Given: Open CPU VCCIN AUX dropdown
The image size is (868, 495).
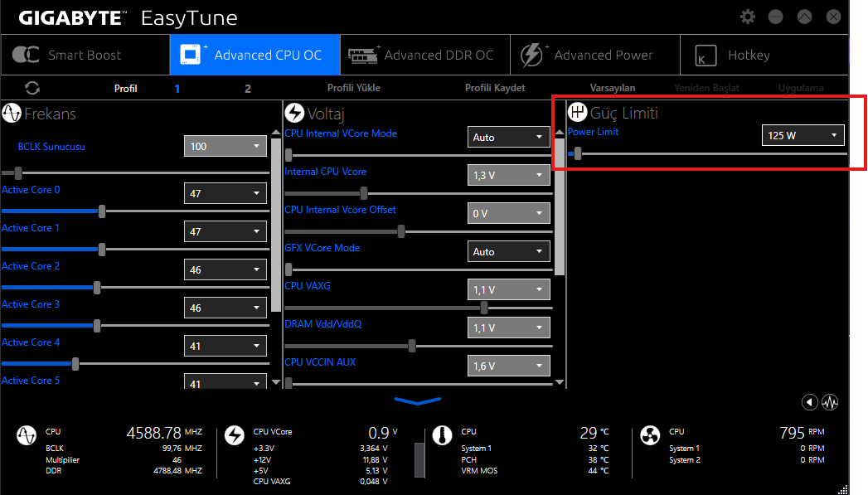Looking at the screenshot, I should point(509,366).
